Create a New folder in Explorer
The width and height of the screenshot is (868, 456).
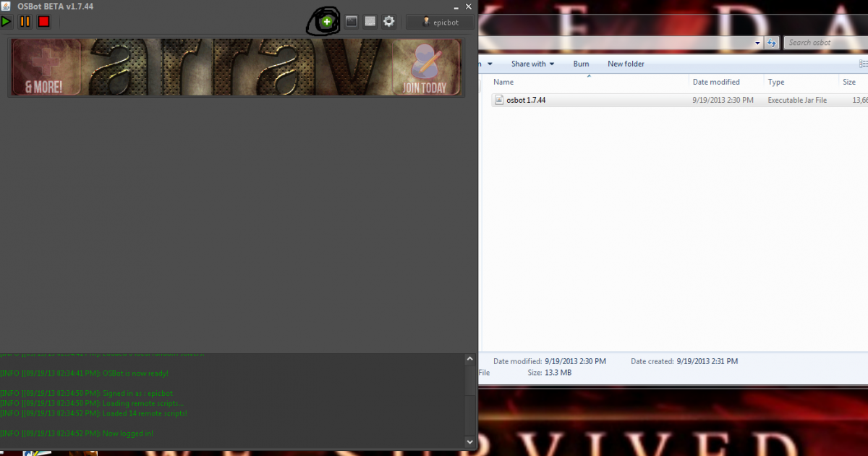(626, 64)
